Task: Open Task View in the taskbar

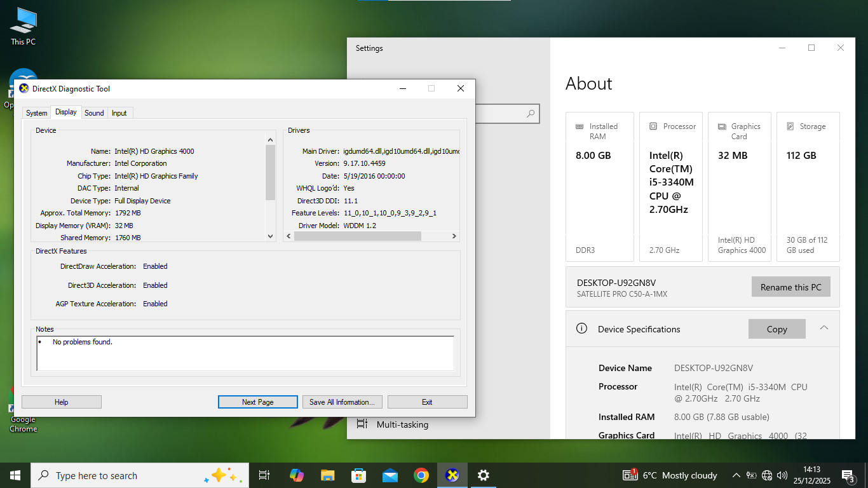Action: pos(264,475)
